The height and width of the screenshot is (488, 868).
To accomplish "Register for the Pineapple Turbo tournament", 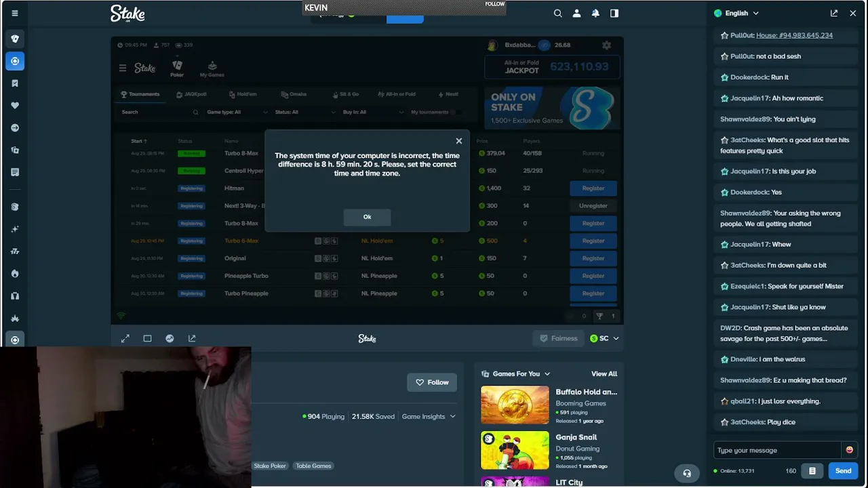I will 593,276.
